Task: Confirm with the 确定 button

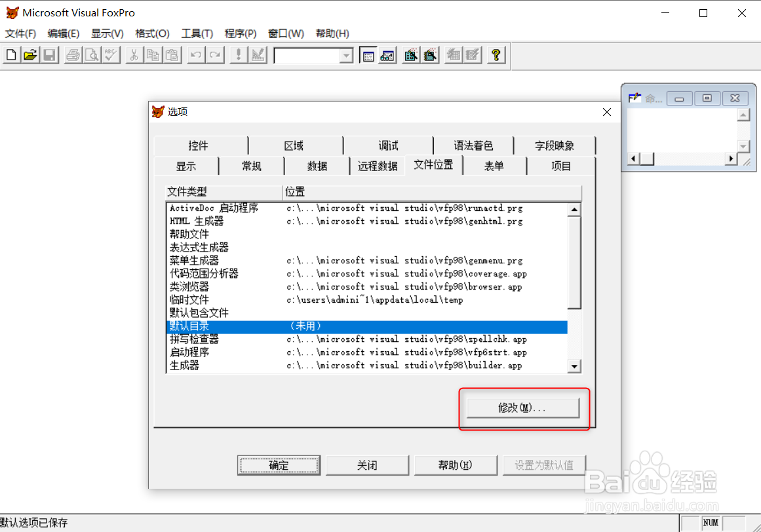Action: [x=279, y=466]
